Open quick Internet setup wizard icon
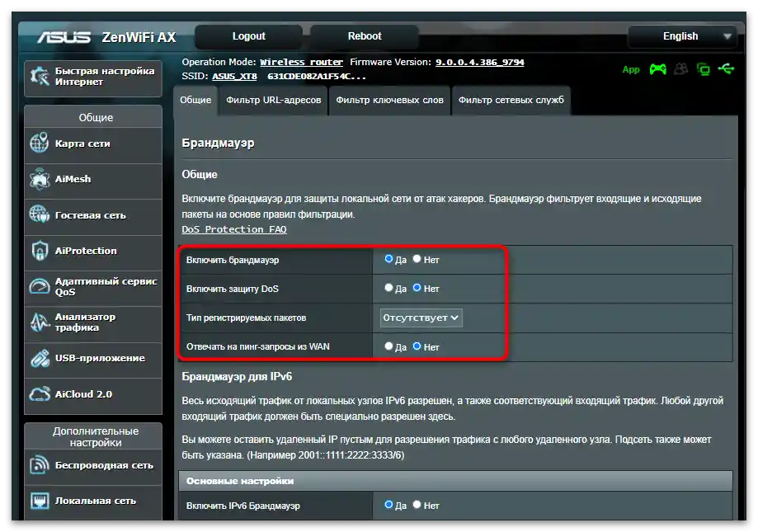The height and width of the screenshot is (532, 758). tap(40, 77)
